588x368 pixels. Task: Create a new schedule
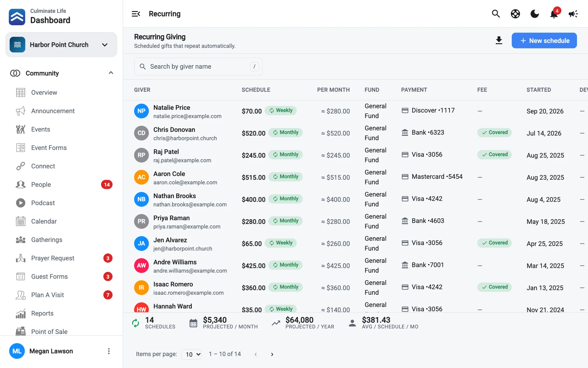pyautogui.click(x=544, y=40)
